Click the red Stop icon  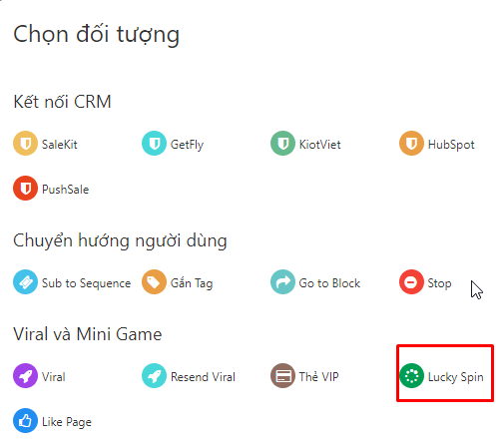411,281
